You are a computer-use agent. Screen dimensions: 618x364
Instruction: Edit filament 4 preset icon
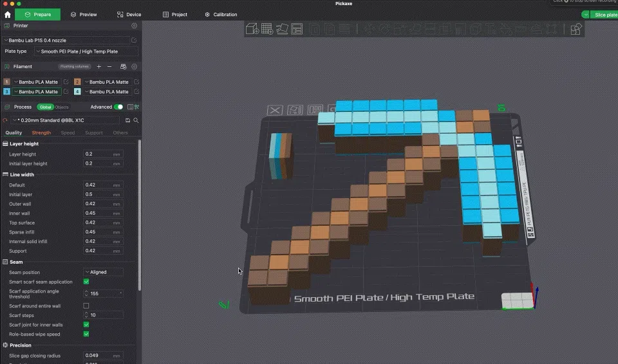[x=136, y=91]
